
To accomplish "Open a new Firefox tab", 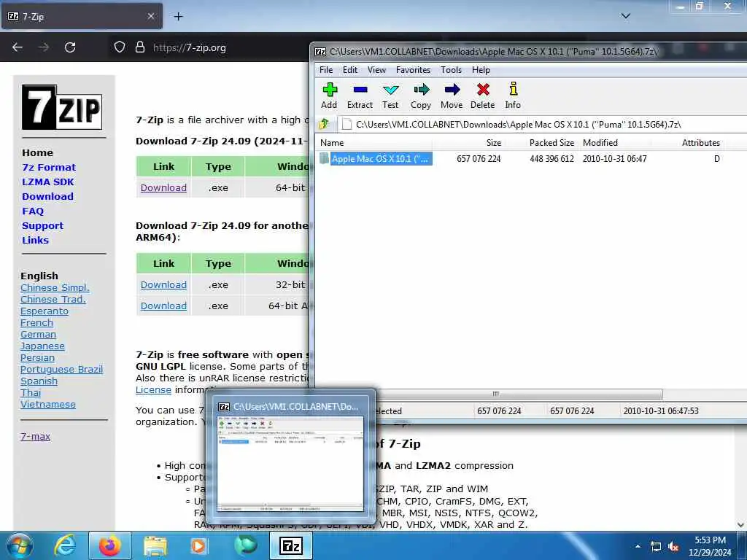I will (x=178, y=17).
